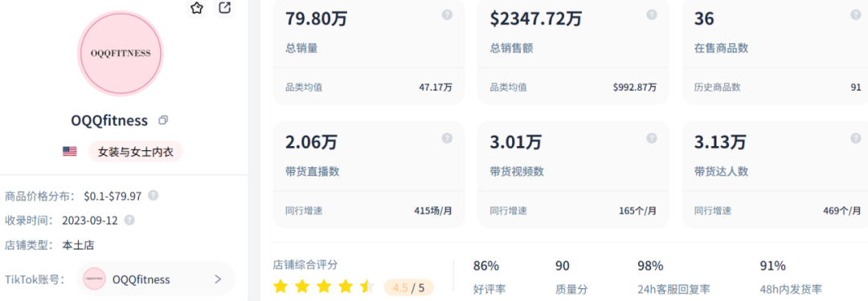Click the TikTok account small avatar

(94, 279)
